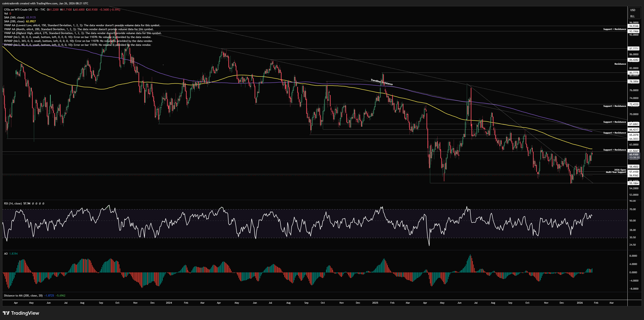
Task: Open the BLL unit selector
Action: point(632,16)
